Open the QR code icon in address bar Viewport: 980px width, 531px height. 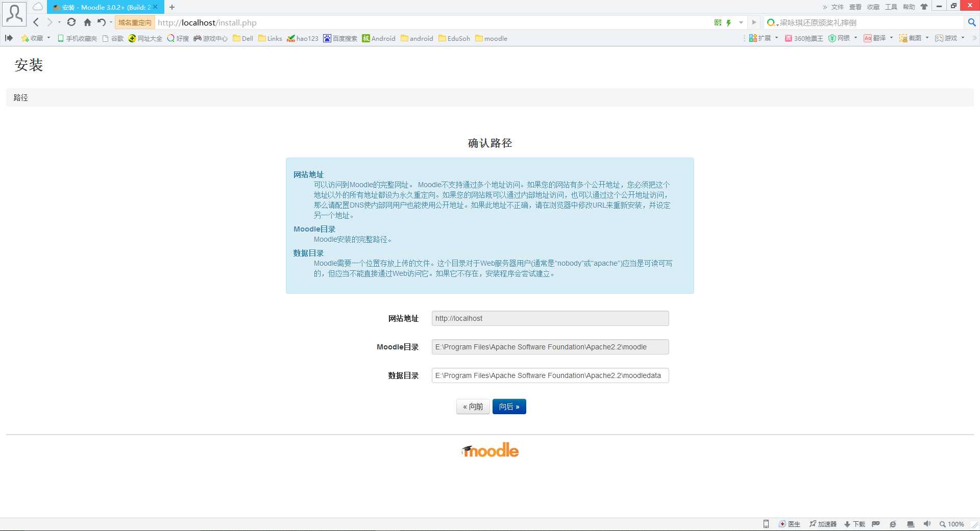718,22
